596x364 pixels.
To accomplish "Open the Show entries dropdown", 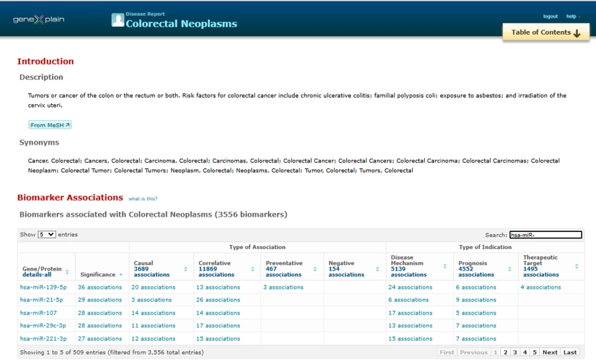I will coord(46,235).
